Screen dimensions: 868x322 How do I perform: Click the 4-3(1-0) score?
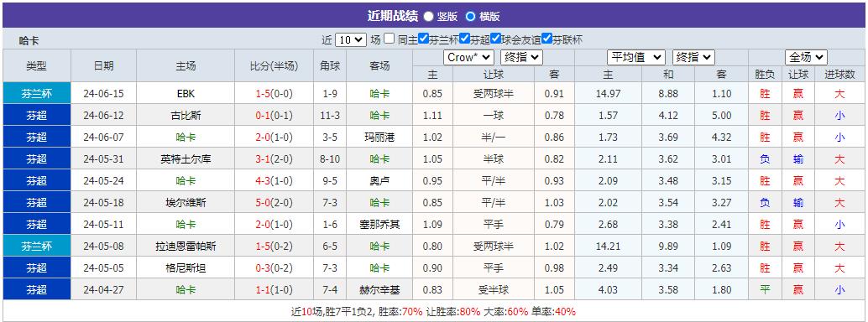tap(274, 181)
